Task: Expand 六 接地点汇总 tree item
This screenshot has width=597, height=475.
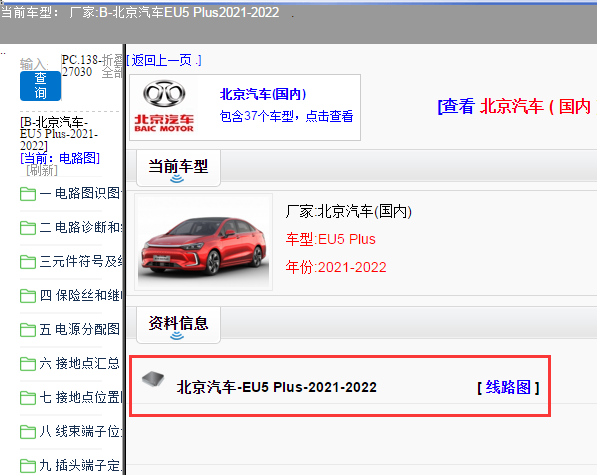Action: point(80,363)
